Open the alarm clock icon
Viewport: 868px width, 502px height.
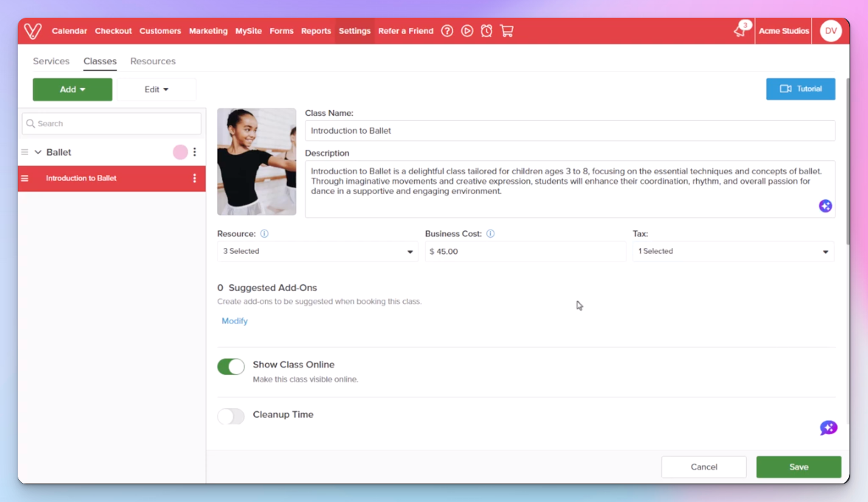(486, 31)
